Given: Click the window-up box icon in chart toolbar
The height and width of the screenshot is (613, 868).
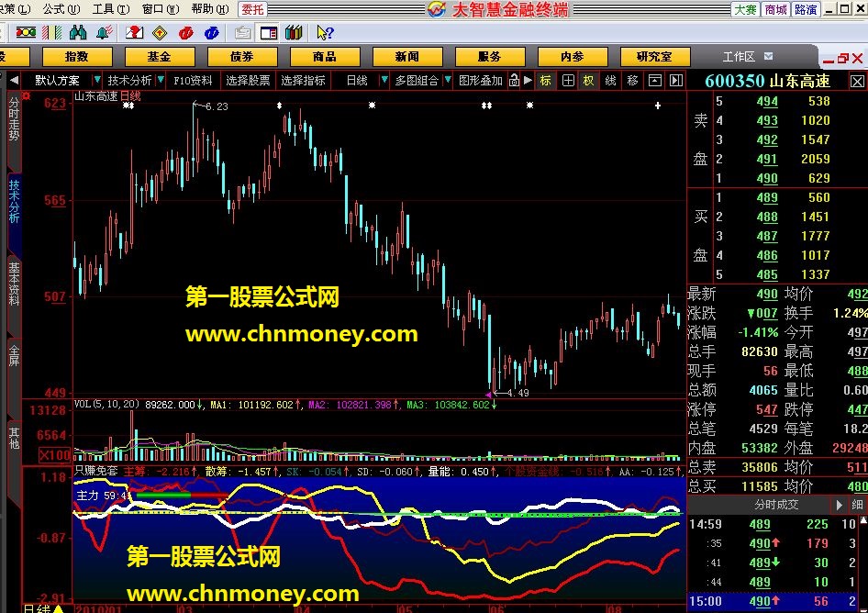Looking at the screenshot, I should pos(655,81).
